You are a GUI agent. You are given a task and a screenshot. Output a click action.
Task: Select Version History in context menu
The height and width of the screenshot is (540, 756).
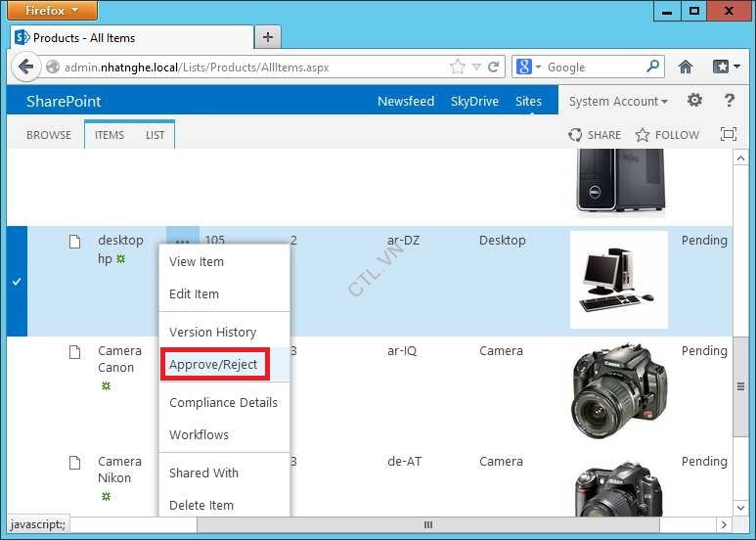tap(212, 332)
